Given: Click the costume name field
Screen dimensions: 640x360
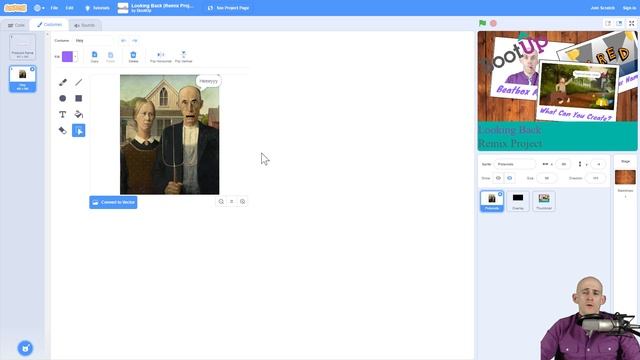Looking at the screenshot, I should (93, 40).
